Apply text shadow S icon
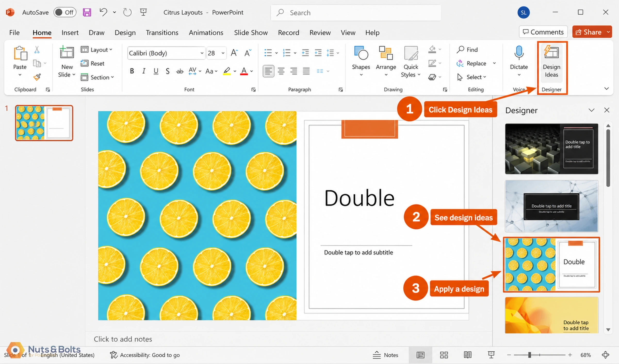The image size is (619, 364). 168,71
